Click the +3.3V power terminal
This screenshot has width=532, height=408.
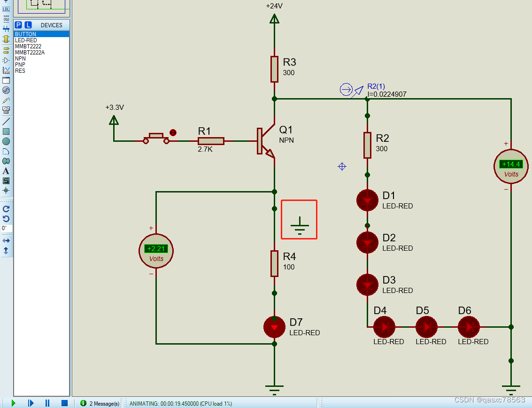point(114,120)
